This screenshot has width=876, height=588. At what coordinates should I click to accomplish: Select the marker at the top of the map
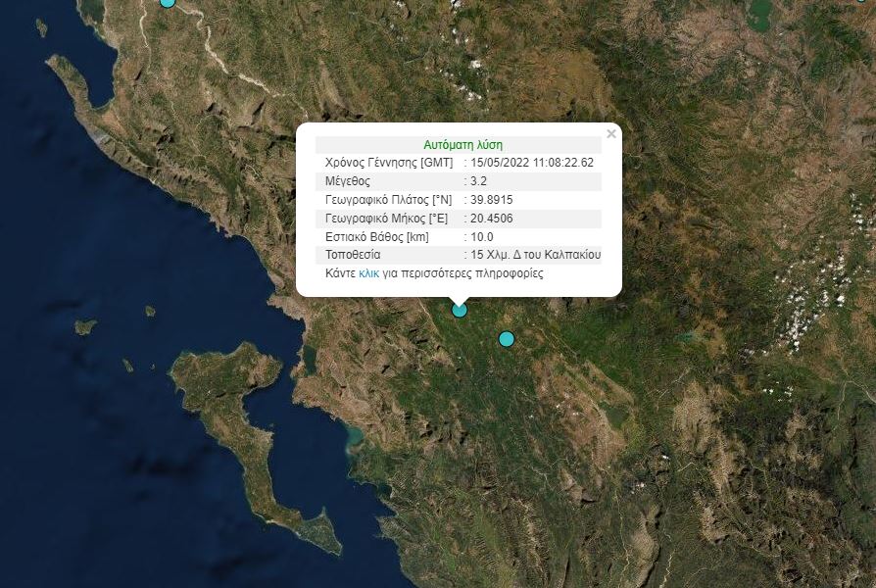click(x=167, y=3)
